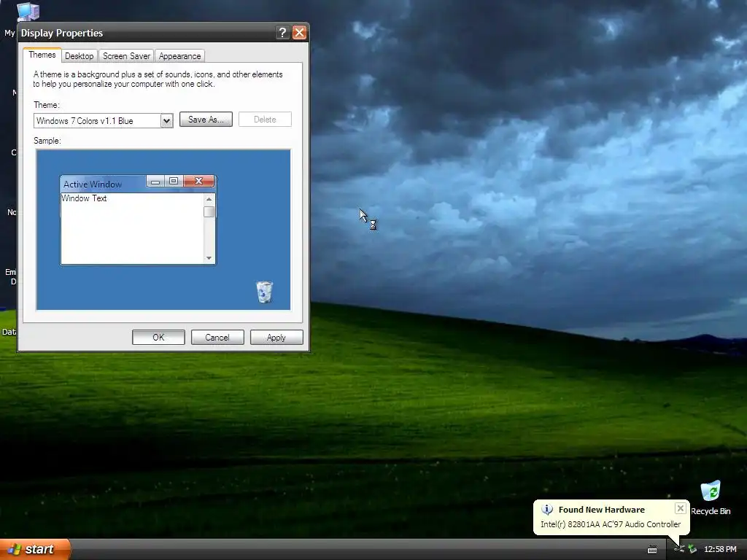Click the green safely-remove tray icon
This screenshot has height=560, width=747.
click(x=692, y=549)
